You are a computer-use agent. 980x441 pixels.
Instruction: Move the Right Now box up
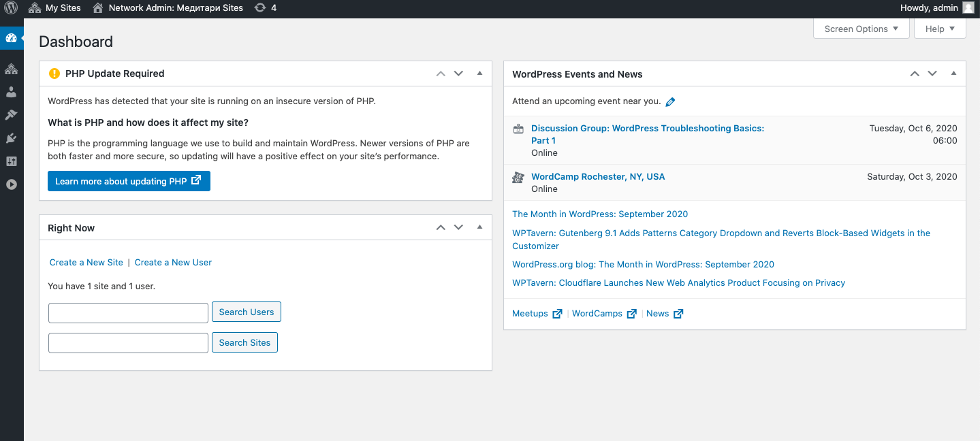click(x=441, y=227)
